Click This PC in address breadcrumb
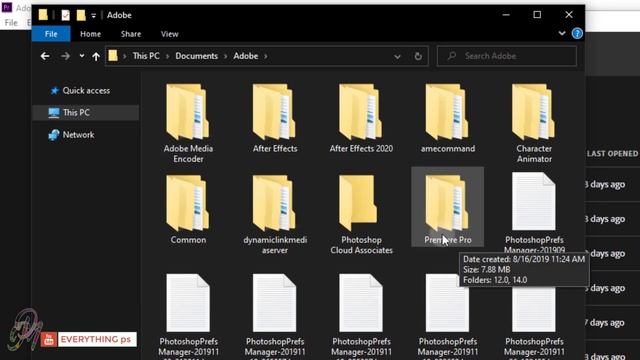This screenshot has width=640, height=360. pos(146,56)
